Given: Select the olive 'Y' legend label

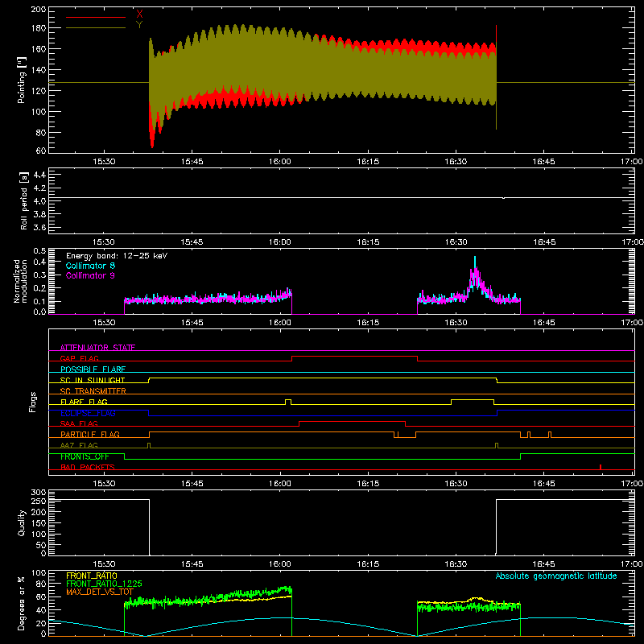Looking at the screenshot, I should click(139, 25).
